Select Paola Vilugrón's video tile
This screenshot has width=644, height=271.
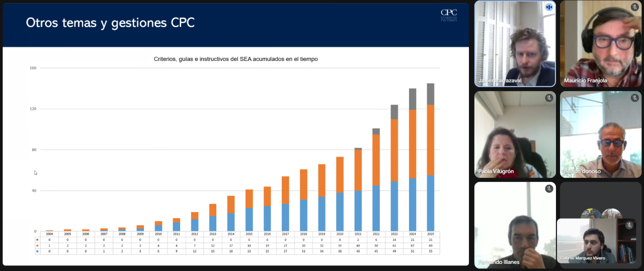[515, 134]
